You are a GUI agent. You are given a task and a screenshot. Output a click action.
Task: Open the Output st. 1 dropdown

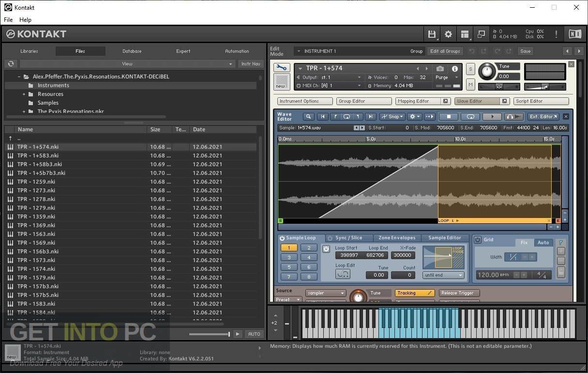point(329,77)
